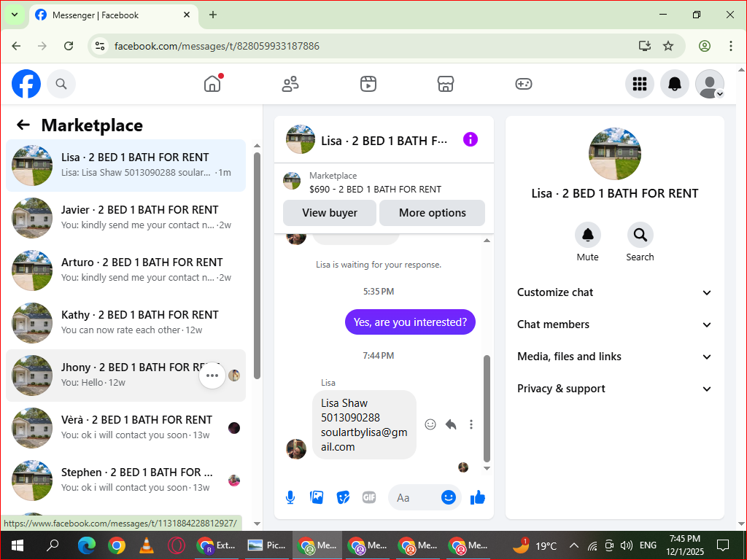This screenshot has height=560, width=747.
Task: Click the back arrow beside Marketplace heading
Action: tap(23, 125)
